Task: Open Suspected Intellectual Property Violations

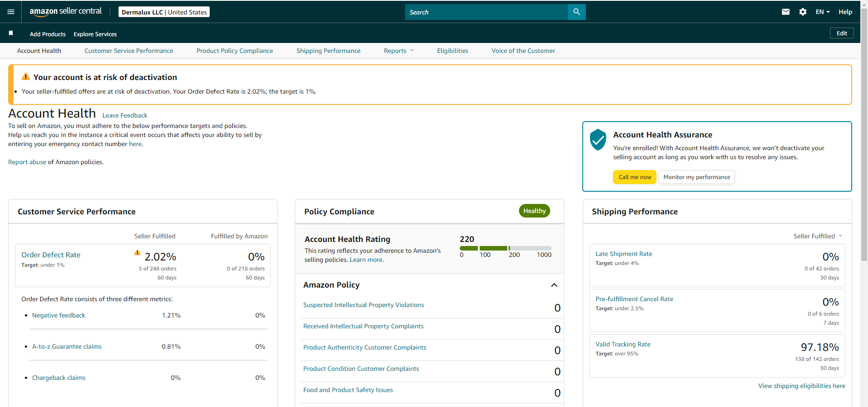Action: tap(363, 305)
